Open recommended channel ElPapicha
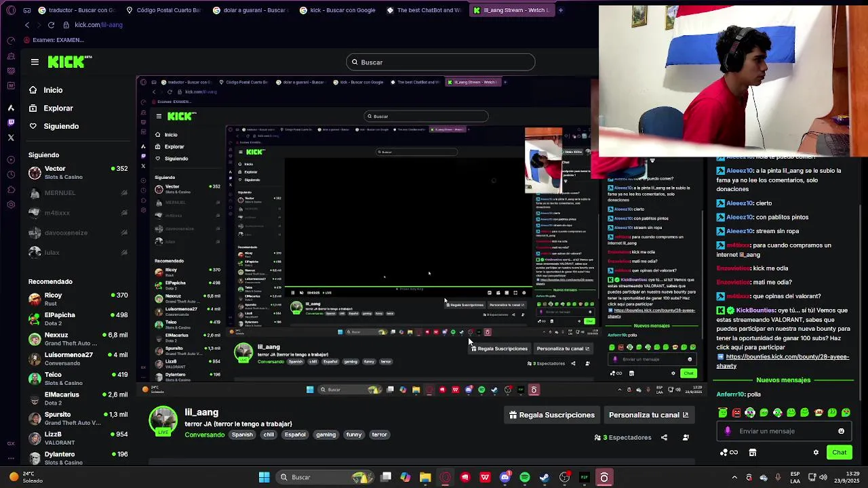 (78, 319)
